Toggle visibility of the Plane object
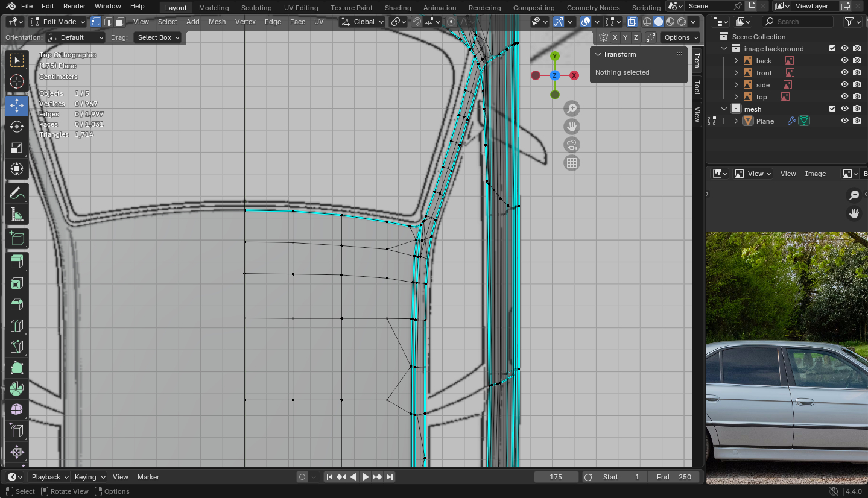 (844, 121)
